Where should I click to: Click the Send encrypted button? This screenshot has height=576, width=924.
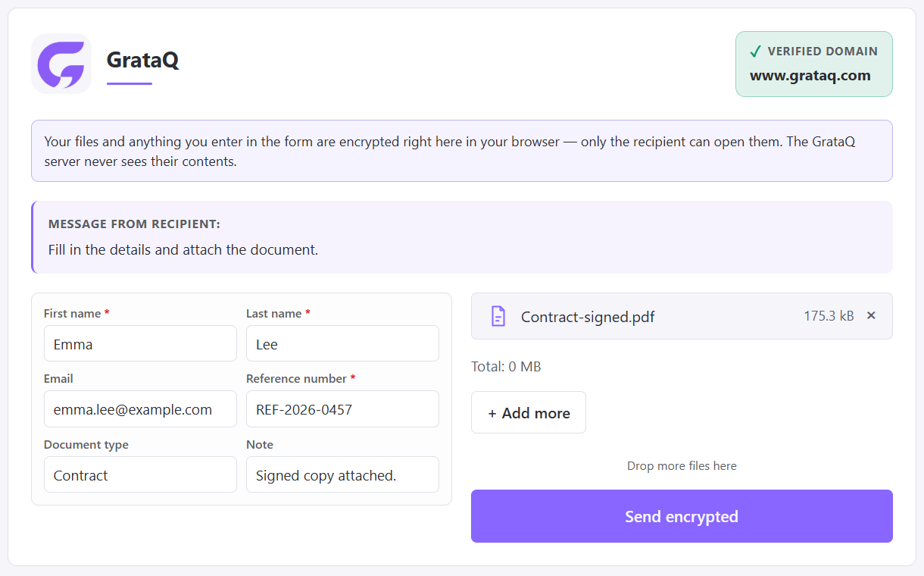pyautogui.click(x=682, y=516)
